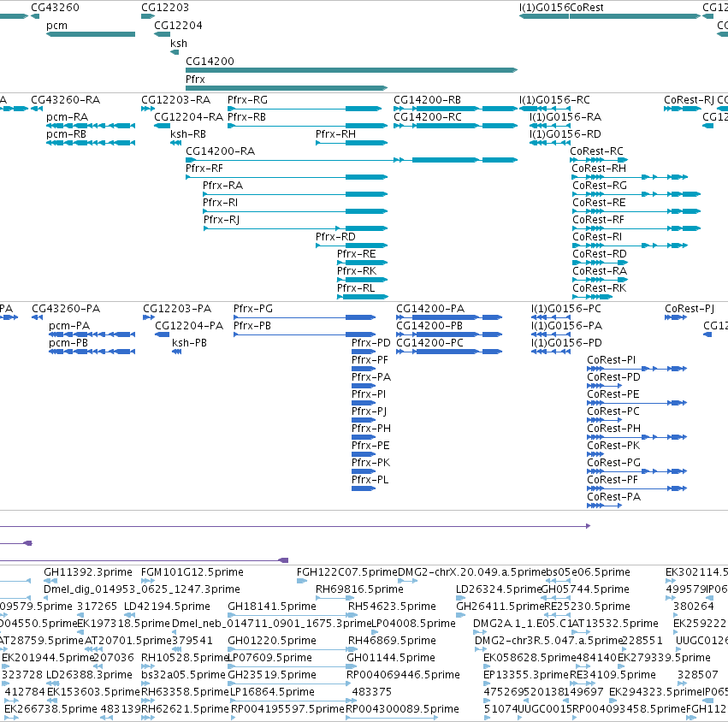Select the l(1)G0156 gene label
The width and height of the screenshot is (728, 722).
(x=544, y=8)
